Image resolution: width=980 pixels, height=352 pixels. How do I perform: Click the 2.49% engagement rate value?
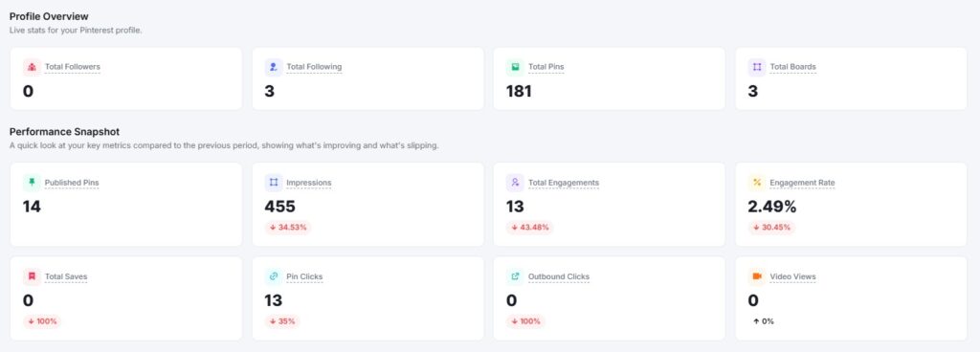coord(772,207)
